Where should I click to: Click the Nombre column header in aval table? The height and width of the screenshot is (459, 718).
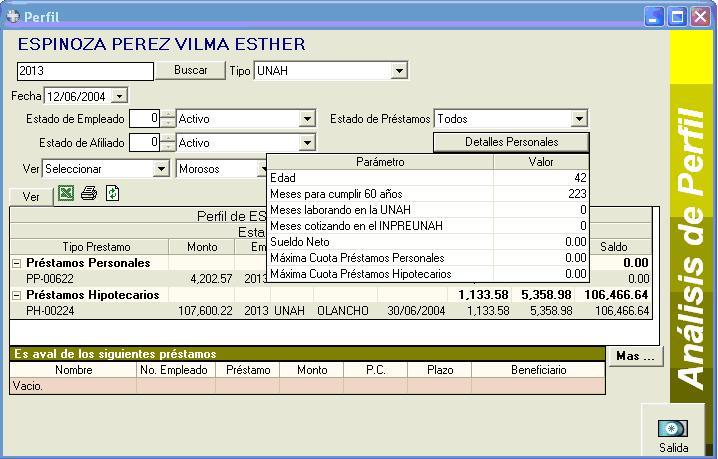pos(73,370)
